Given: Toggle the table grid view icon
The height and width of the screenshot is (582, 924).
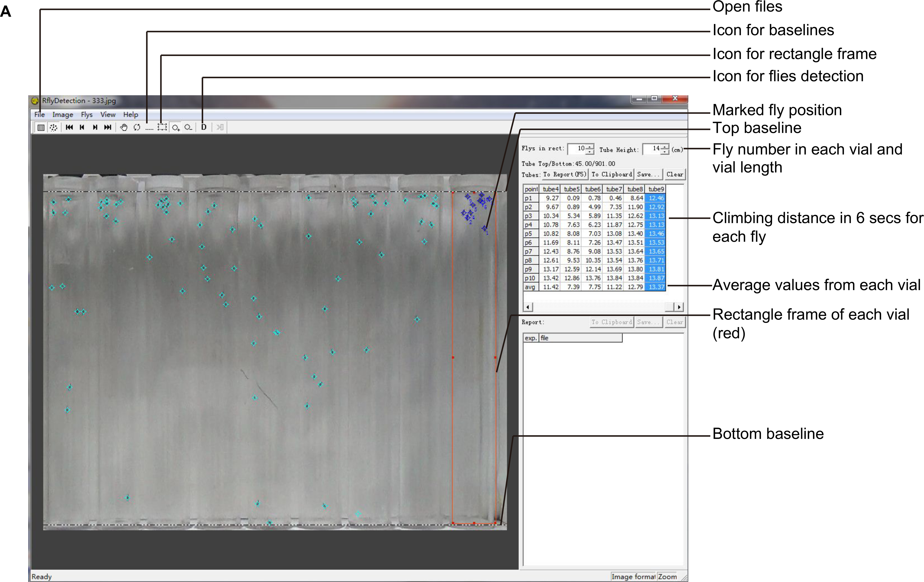Looking at the screenshot, I should point(41,127).
